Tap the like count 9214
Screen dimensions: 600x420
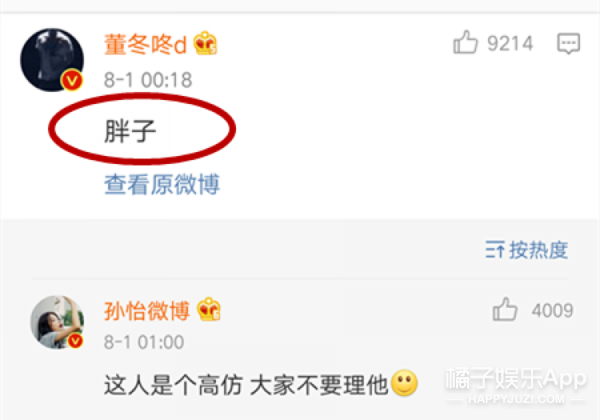click(510, 43)
